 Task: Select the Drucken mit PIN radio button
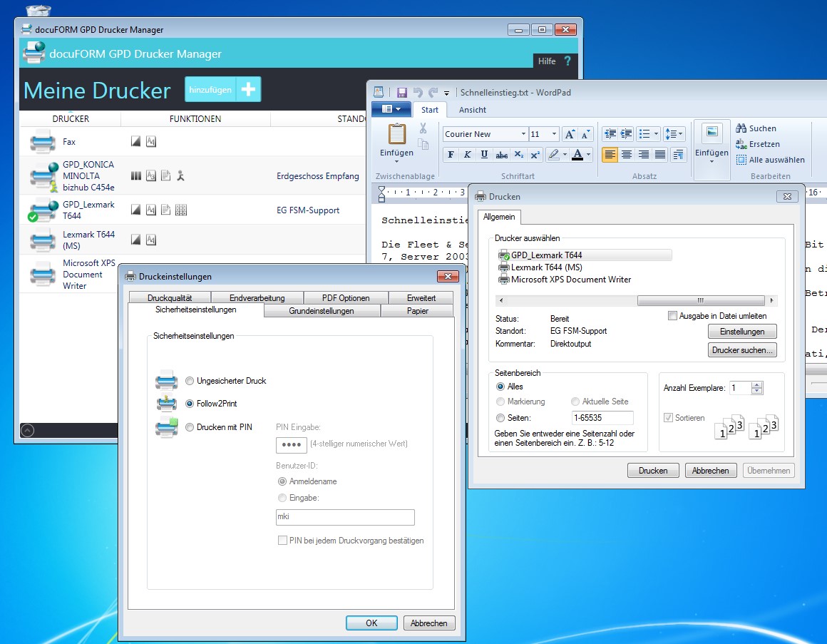tap(190, 427)
